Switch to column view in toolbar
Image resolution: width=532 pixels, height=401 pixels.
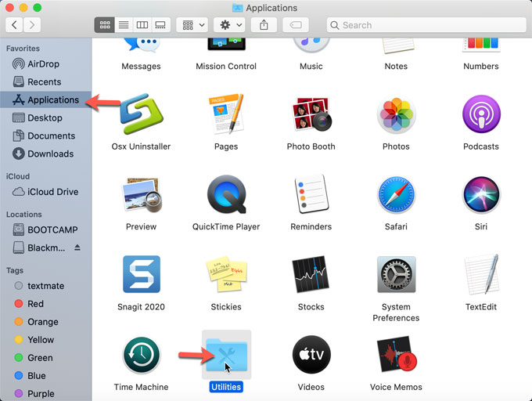coord(142,25)
